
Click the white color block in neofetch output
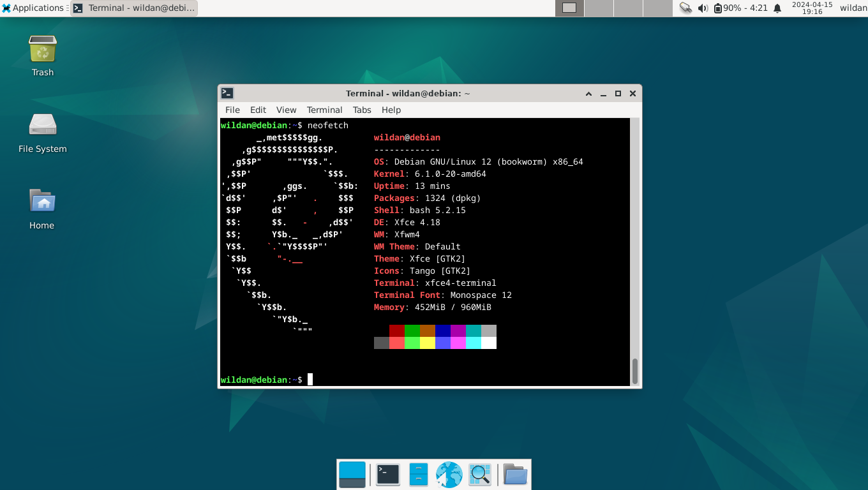pos(489,343)
